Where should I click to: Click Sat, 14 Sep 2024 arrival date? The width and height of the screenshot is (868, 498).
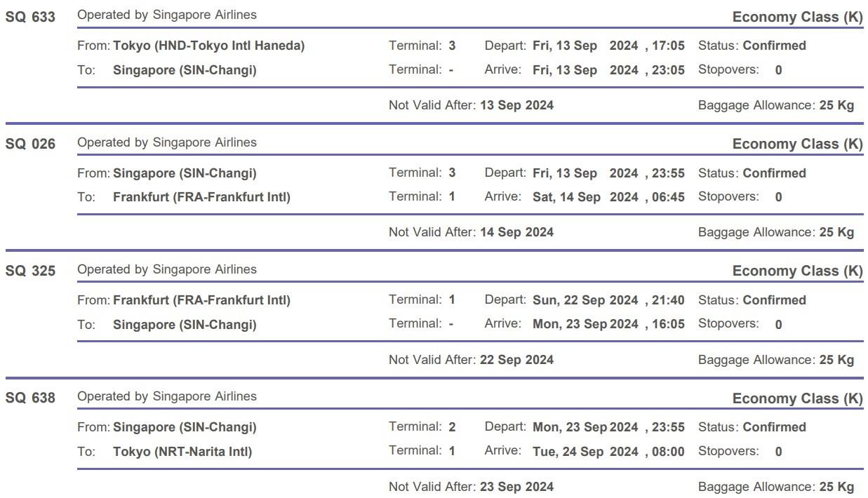click(585, 197)
